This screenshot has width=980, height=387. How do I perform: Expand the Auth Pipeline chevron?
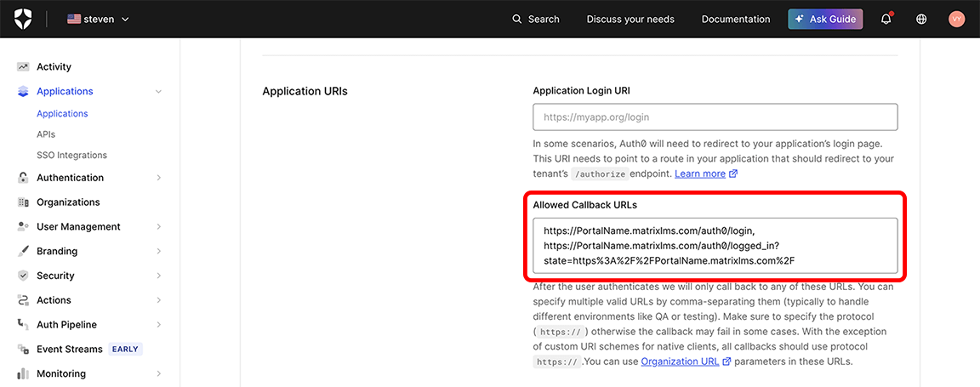[158, 324]
